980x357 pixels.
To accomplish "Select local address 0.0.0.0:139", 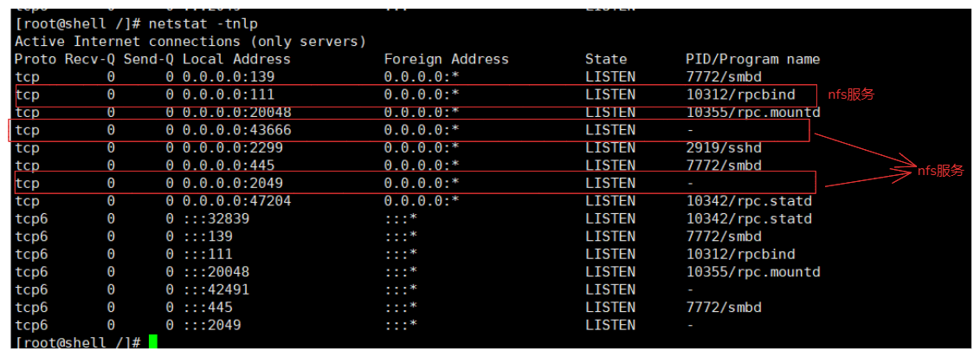I will (x=229, y=77).
